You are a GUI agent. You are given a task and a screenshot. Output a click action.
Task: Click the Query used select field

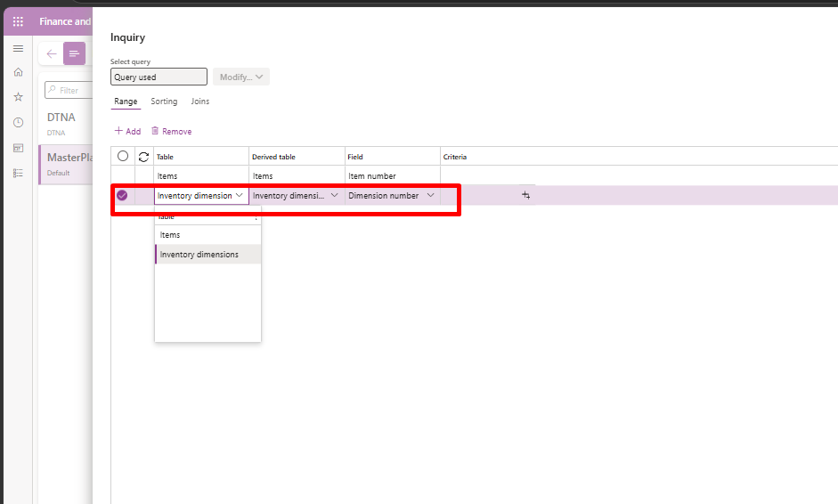pos(159,77)
